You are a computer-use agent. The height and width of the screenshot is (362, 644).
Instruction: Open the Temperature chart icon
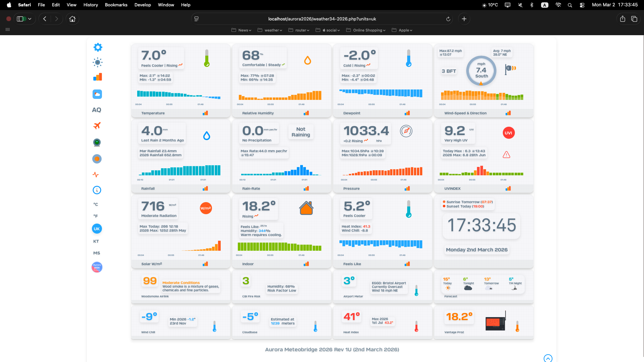click(205, 113)
